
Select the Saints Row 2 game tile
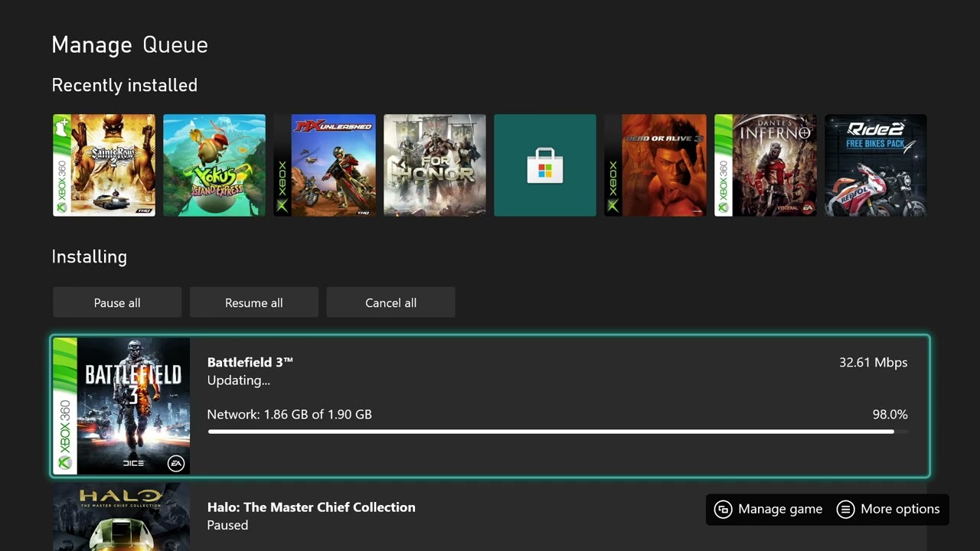(104, 165)
